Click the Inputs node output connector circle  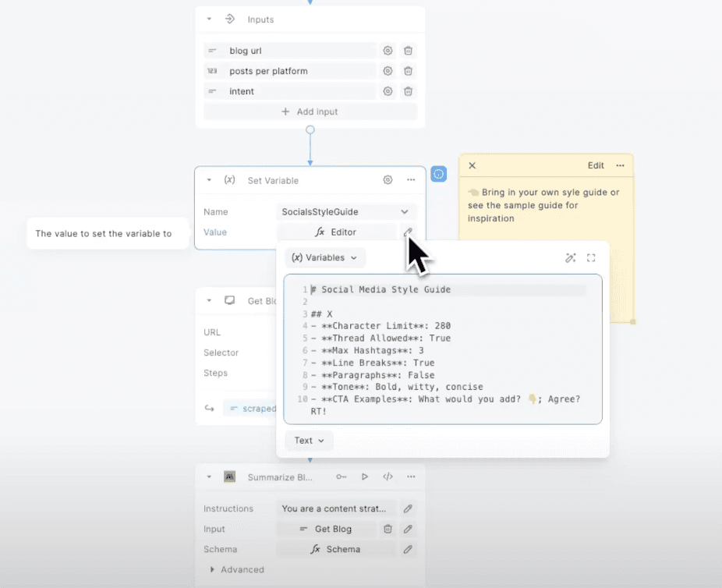[310, 130]
